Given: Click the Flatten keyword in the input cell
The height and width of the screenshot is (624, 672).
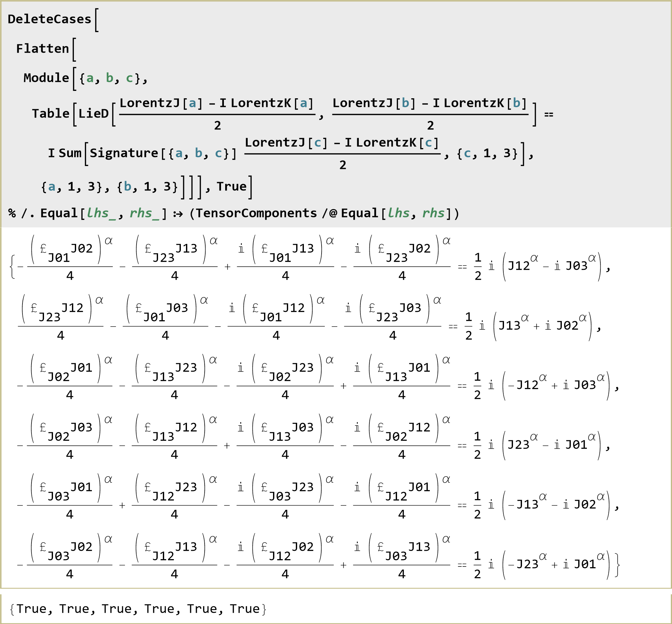Looking at the screenshot, I should [42, 49].
